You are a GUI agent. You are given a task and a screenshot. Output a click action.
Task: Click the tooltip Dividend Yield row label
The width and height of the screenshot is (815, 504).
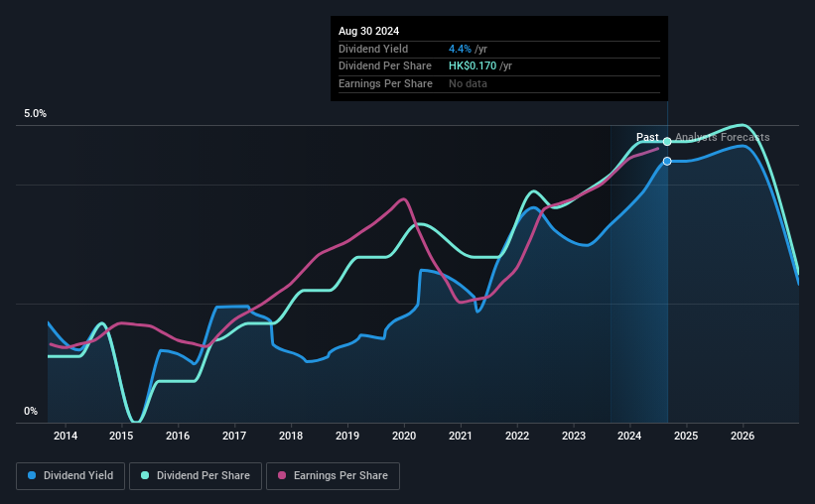point(373,49)
